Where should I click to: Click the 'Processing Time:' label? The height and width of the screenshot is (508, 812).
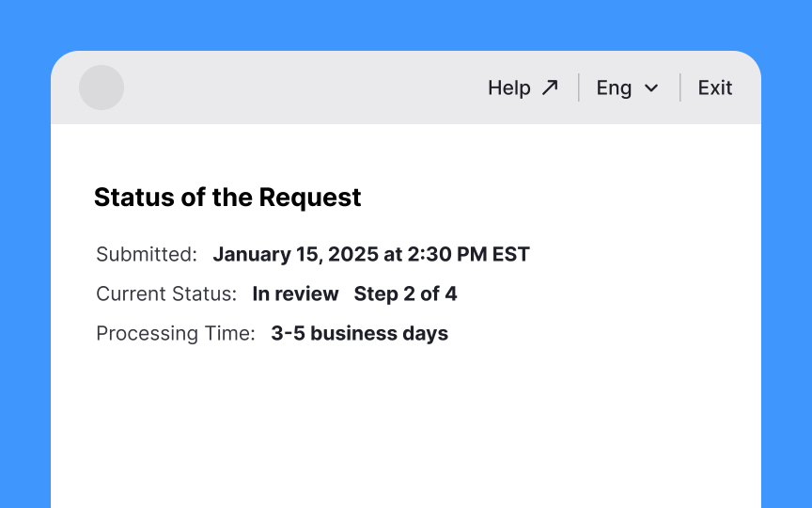tap(176, 333)
